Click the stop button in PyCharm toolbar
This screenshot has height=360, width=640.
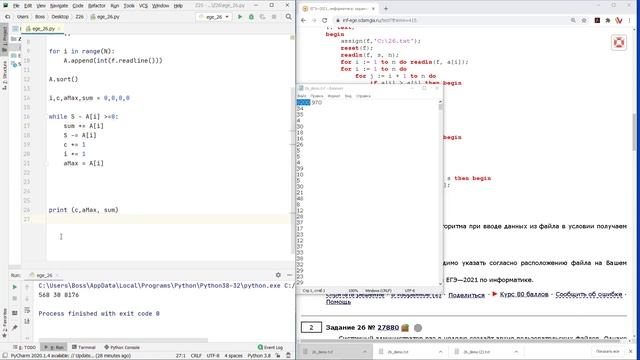(274, 17)
